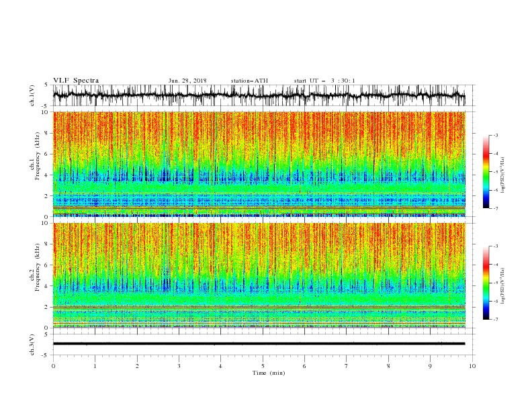Screen dimensions: 532x411
Task: Click the time axis tick label "1"
Action: (x=95, y=366)
